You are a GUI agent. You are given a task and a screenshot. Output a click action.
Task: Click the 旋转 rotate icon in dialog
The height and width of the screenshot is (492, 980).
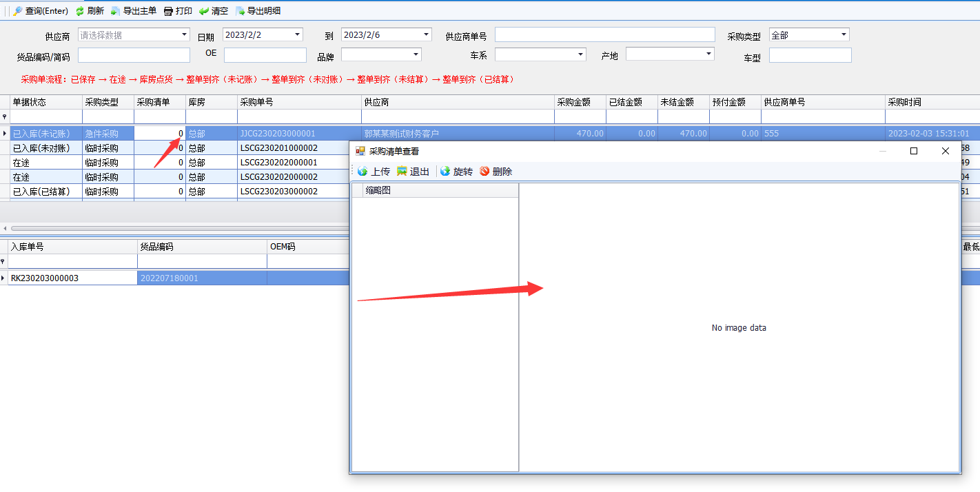[x=445, y=171]
